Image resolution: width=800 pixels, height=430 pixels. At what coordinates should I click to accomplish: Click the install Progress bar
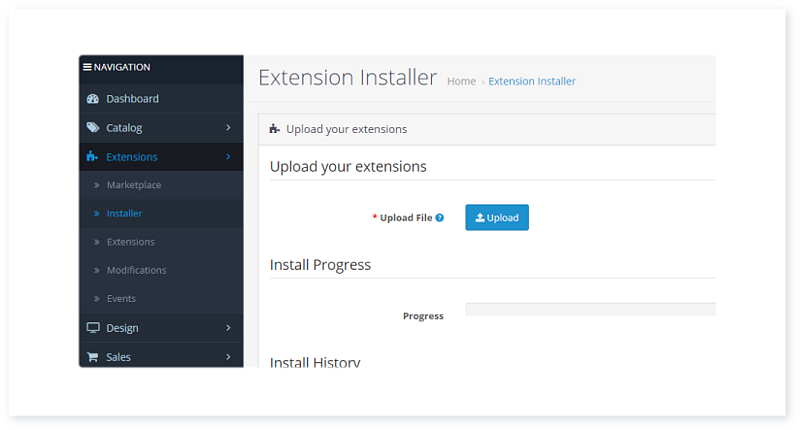pyautogui.click(x=590, y=309)
